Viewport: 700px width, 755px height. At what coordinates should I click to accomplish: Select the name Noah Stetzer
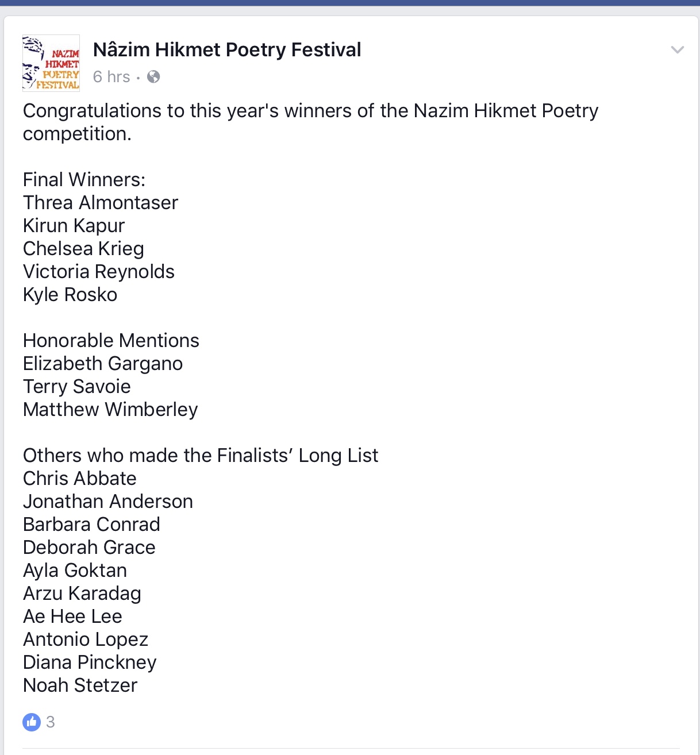pos(80,685)
